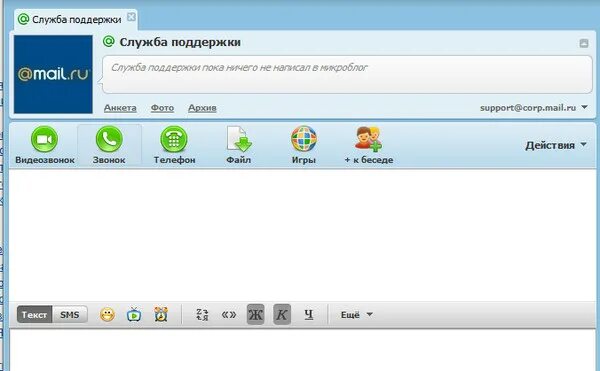Open the Фото link
Screen dimensions: 600x371
pos(162,108)
